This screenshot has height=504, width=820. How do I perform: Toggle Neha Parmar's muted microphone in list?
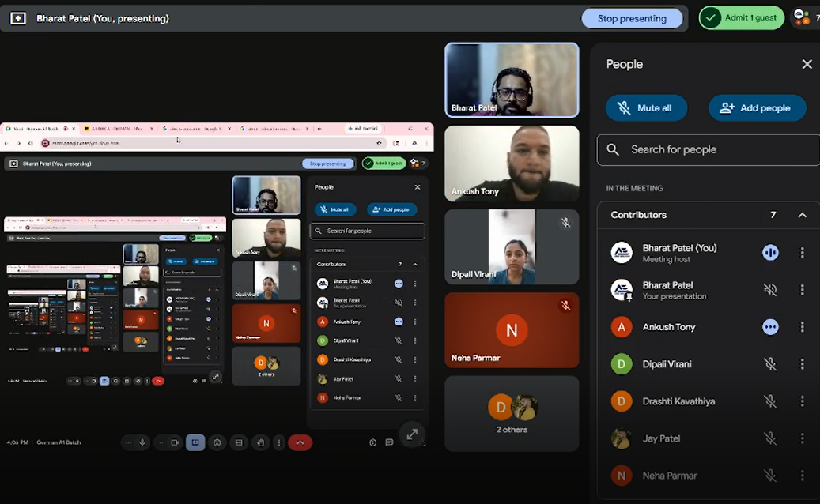pyautogui.click(x=770, y=476)
